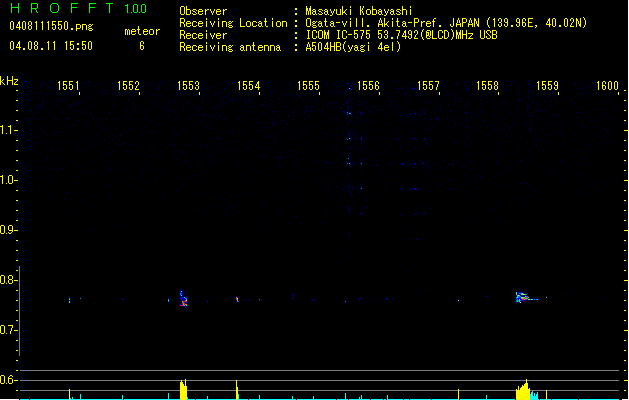Click the yellow power peak before 1553
Image resolution: width=629 pixels, height=400 pixels.
(x=183, y=389)
